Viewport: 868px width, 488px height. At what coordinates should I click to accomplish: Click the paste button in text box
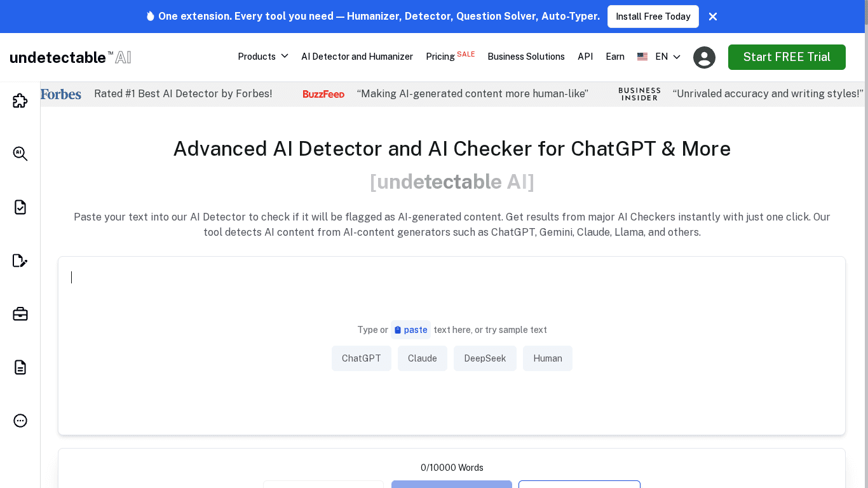pyautogui.click(x=410, y=330)
